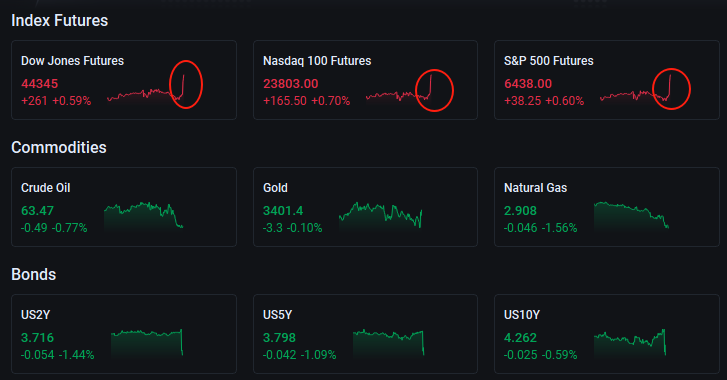727x380 pixels.
Task: Click the Dow Jones Futures sparkline chart
Action: 146,88
